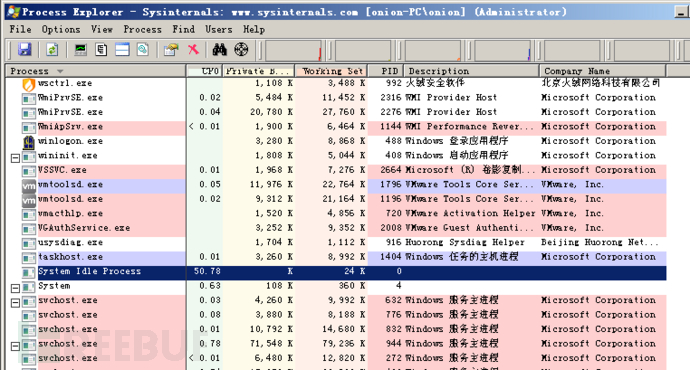The width and height of the screenshot is (690, 370).
Task: Sort by the Working Set column header
Action: click(331, 71)
